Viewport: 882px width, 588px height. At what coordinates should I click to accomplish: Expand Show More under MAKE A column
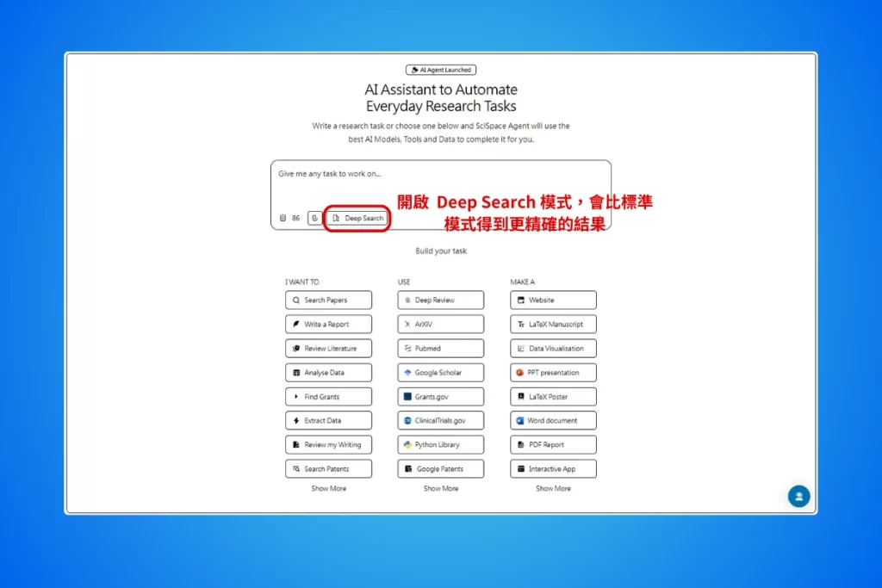(x=553, y=488)
